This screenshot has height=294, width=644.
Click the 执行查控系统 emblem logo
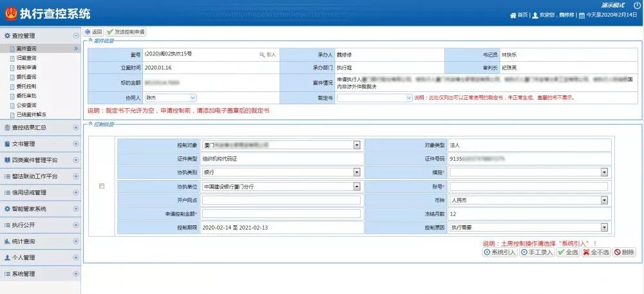tap(11, 14)
